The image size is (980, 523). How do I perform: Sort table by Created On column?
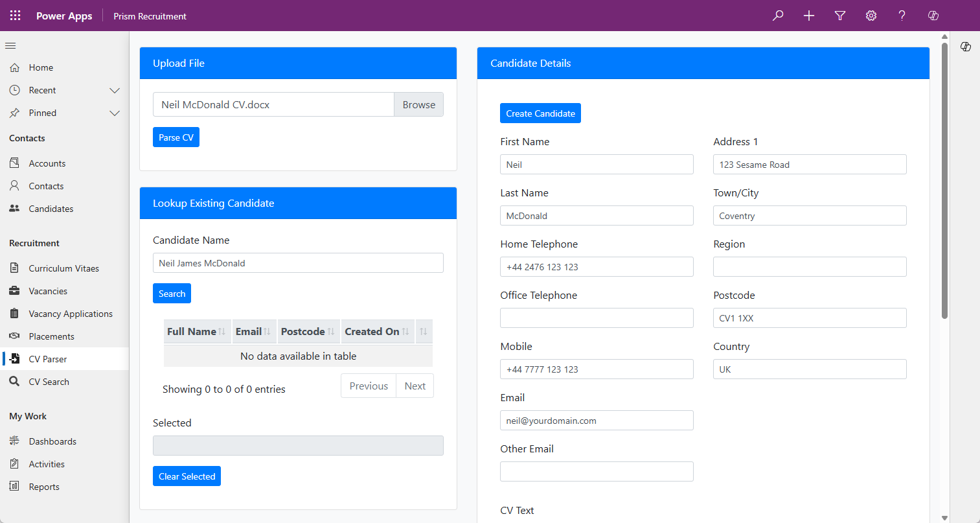378,331
